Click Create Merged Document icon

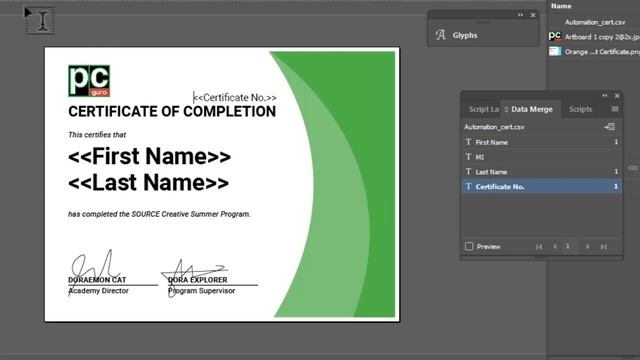tap(609, 127)
